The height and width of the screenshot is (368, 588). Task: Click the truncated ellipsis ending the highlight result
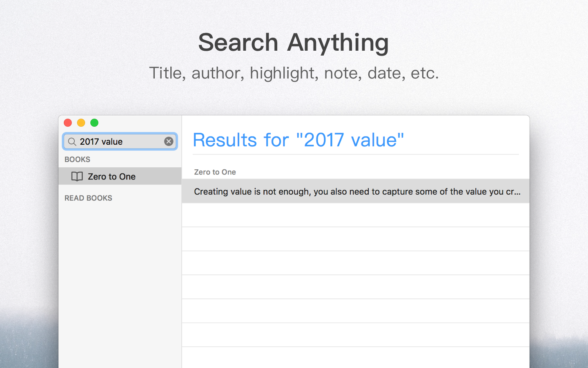pyautogui.click(x=517, y=192)
